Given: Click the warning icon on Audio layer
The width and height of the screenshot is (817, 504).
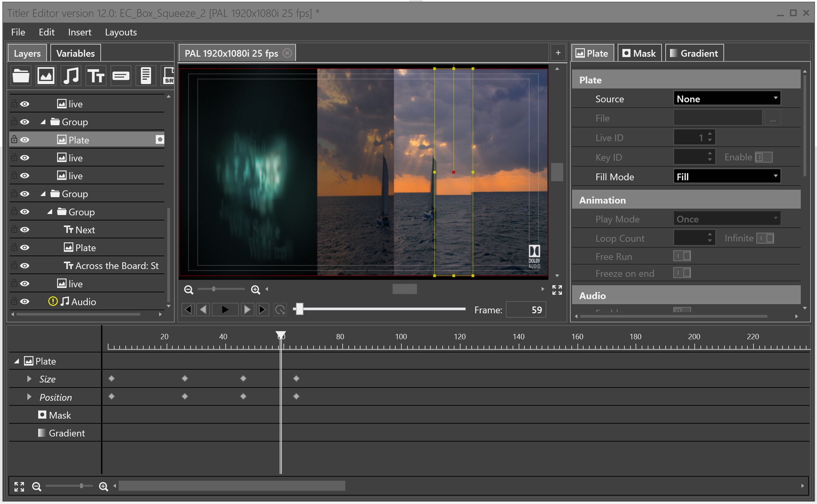Looking at the screenshot, I should [53, 301].
